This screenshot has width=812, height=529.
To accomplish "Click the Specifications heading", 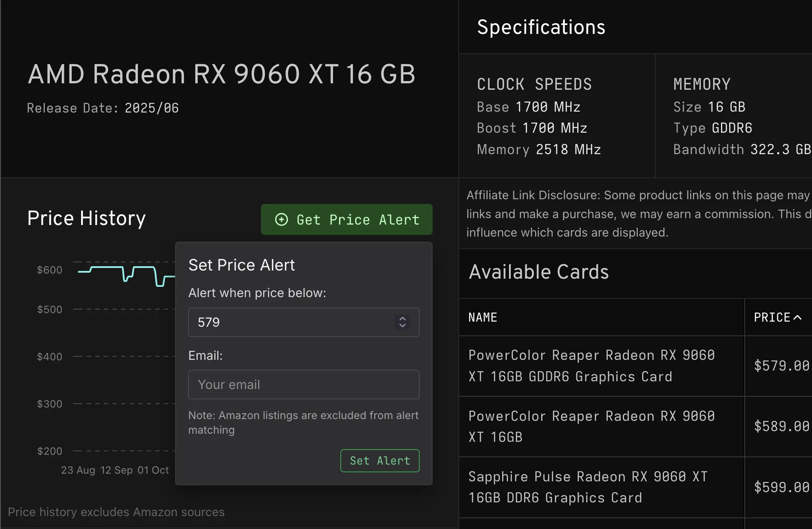I will point(541,26).
